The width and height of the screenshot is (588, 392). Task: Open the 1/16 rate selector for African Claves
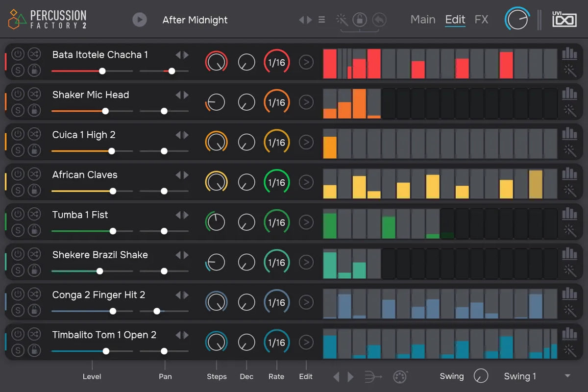(277, 182)
